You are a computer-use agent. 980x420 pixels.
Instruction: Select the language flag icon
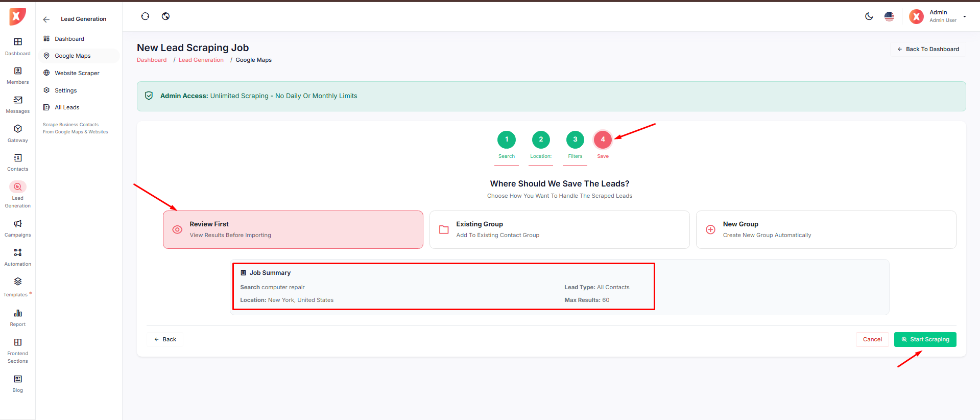889,16
